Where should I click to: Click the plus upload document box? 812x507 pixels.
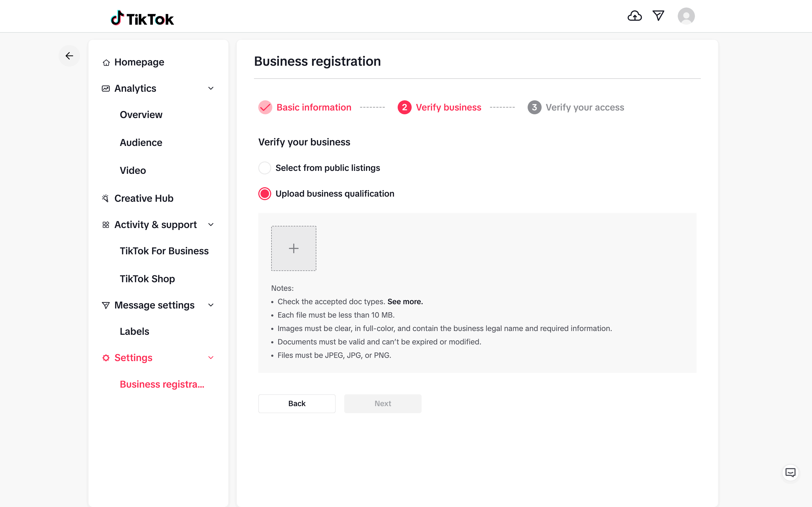(x=293, y=248)
